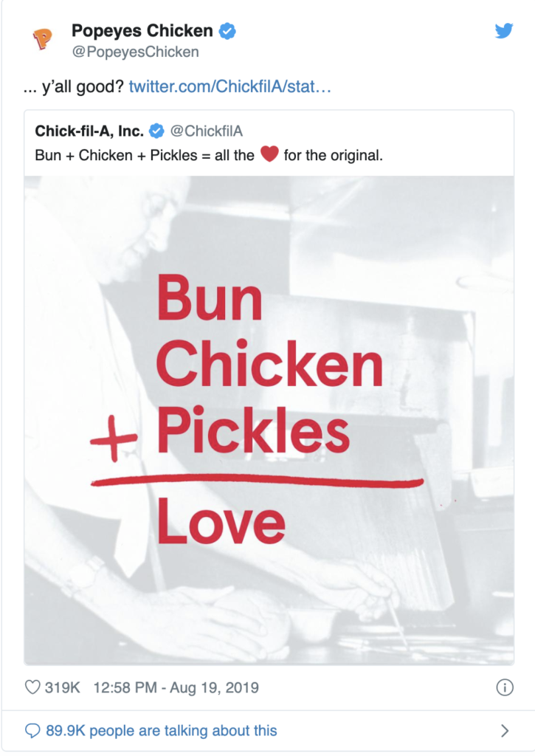The height and width of the screenshot is (756, 535).
Task: Open the Twitter bird logo
Action: click(504, 31)
